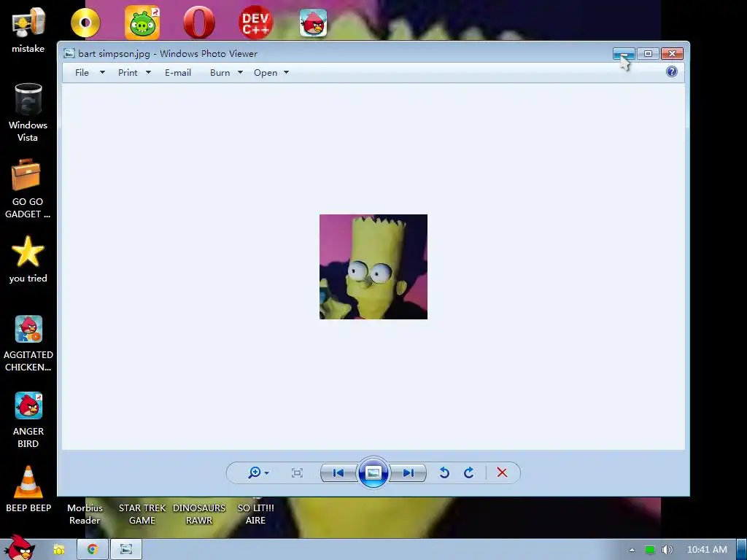Minimize the Photo Viewer window
This screenshot has height=560, width=747.
624,53
